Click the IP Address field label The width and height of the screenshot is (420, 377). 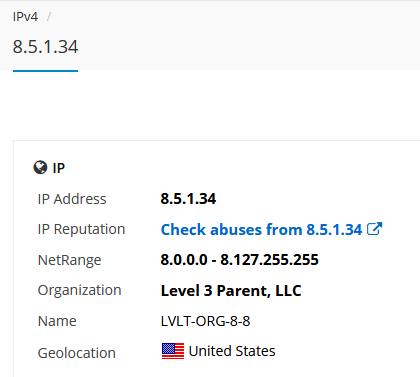72,199
